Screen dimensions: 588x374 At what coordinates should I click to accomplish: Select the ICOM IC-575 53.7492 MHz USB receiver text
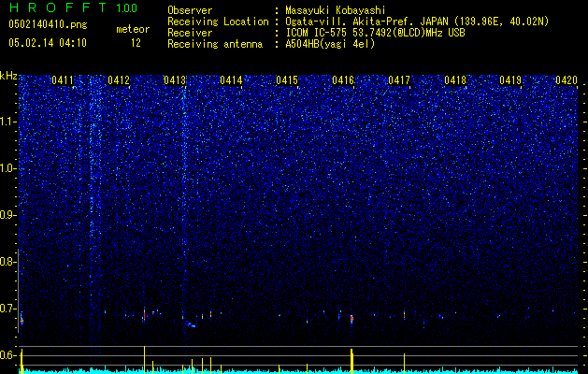pos(375,33)
